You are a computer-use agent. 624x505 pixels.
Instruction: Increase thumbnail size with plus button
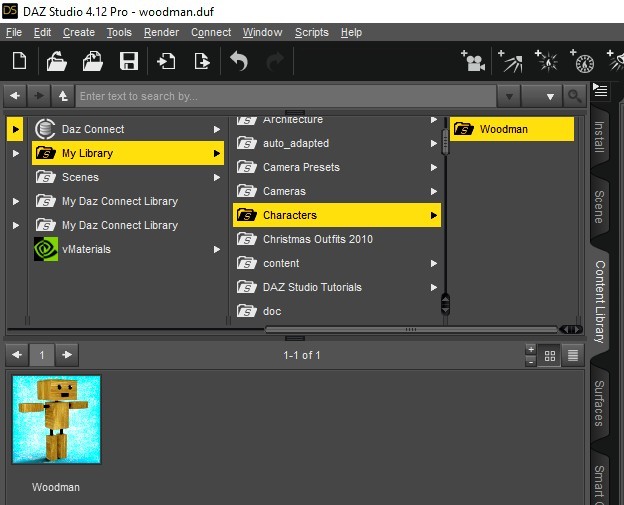(x=530, y=349)
